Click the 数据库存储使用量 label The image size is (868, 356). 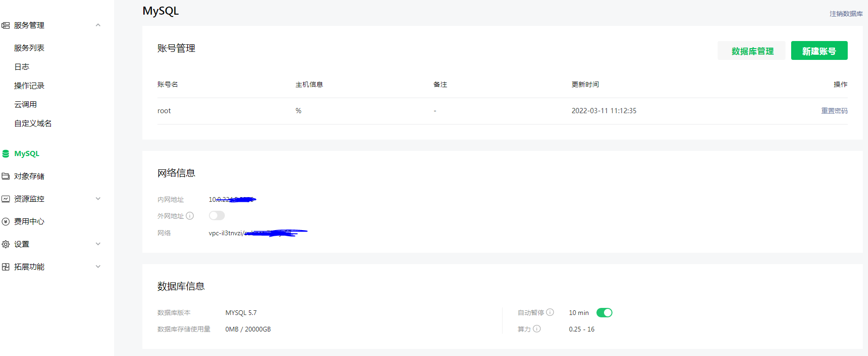click(x=184, y=329)
